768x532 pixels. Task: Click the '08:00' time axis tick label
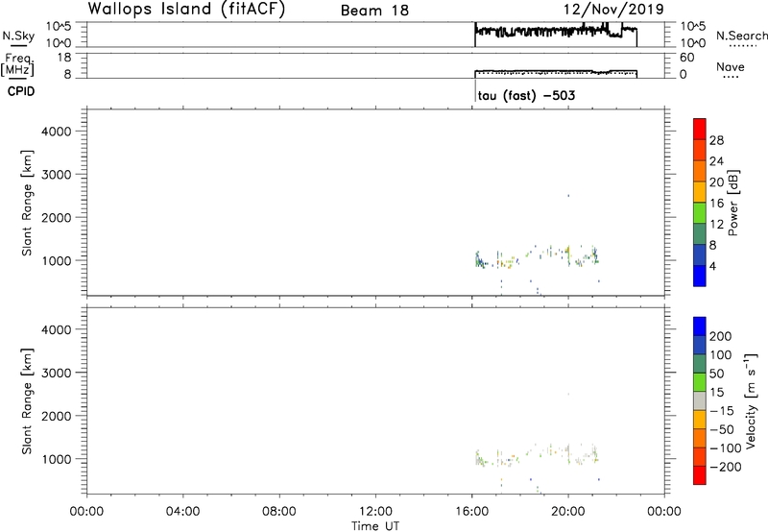pos(279,512)
